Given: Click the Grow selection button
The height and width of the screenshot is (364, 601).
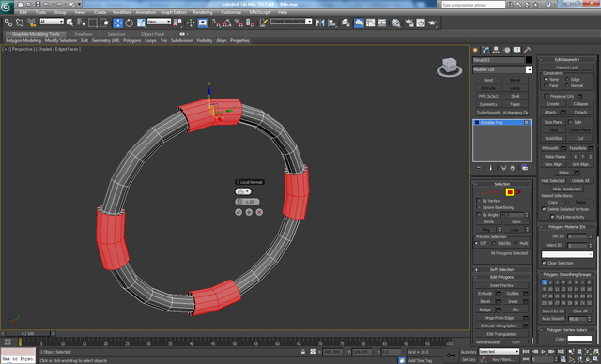Looking at the screenshot, I should [x=516, y=222].
